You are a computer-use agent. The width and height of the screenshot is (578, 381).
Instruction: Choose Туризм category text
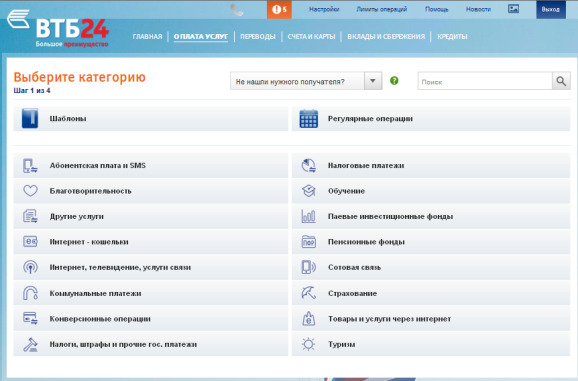pos(341,344)
